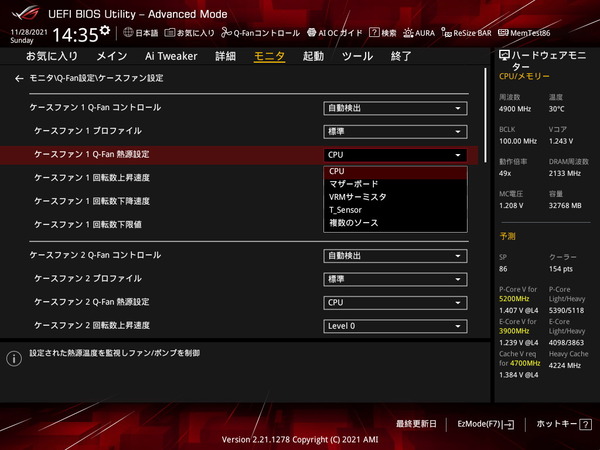
Task: Choose T_Sensor option in the list
Action: click(395, 210)
